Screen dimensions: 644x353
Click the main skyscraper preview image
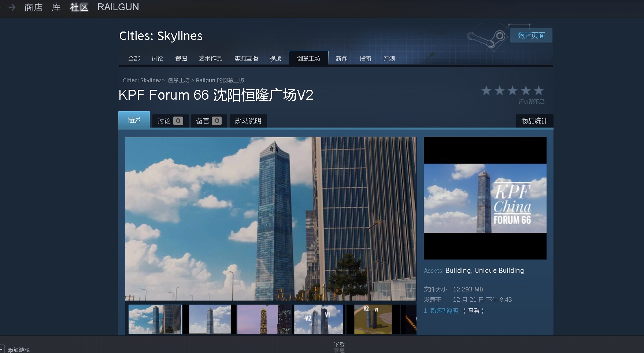pos(271,219)
